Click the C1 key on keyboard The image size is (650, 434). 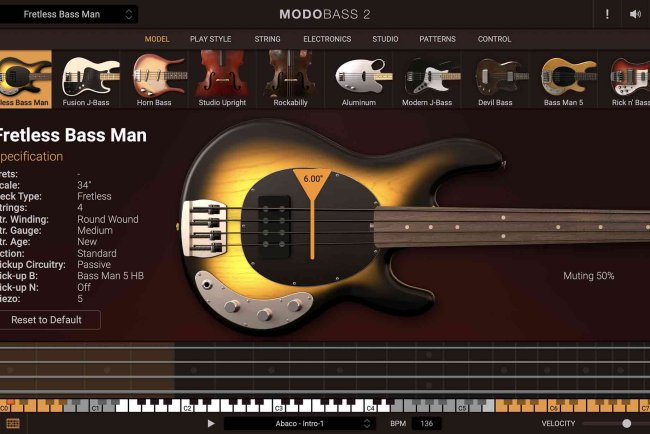tap(95, 406)
